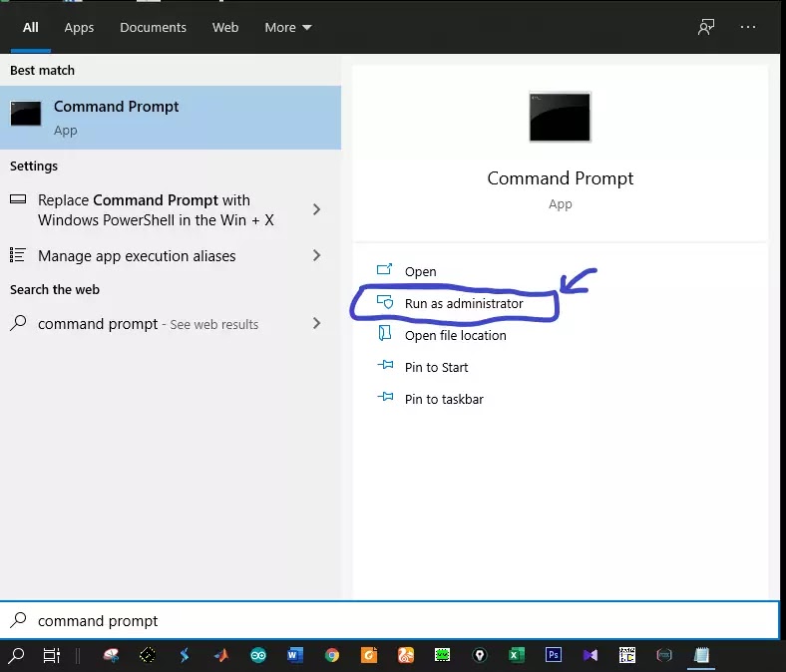Launch Arduino IDE from the taskbar
The width and height of the screenshot is (786, 672).
258,655
